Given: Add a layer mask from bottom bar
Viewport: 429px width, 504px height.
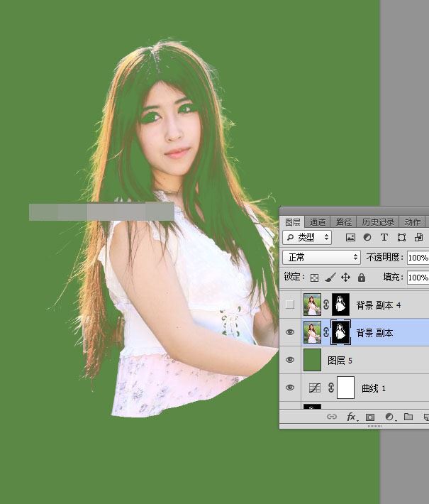Looking at the screenshot, I should pyautogui.click(x=370, y=417).
